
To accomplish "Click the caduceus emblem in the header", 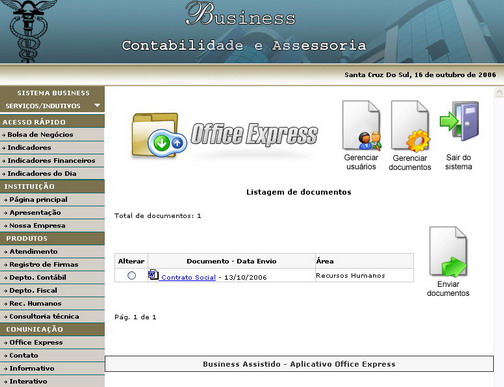I will coord(28,31).
